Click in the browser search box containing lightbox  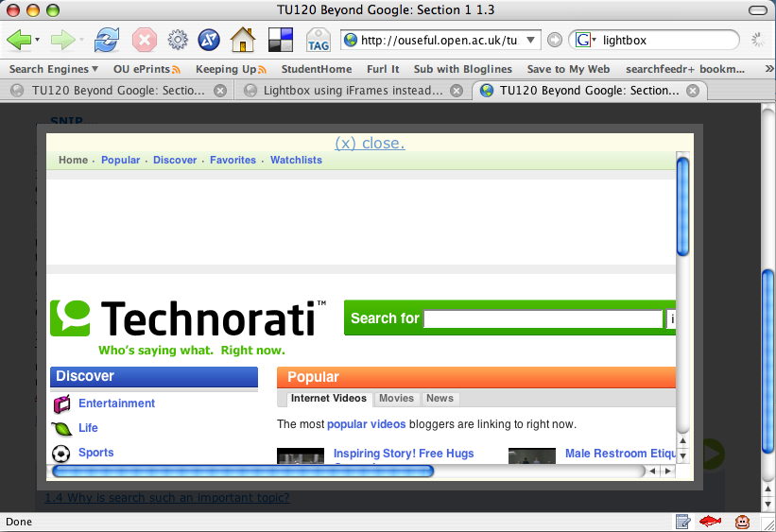(666, 40)
